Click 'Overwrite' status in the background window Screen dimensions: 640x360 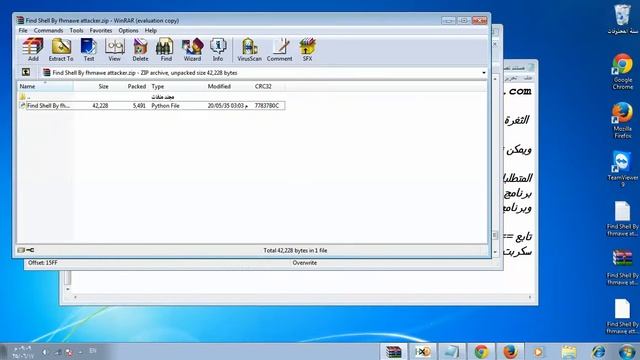(x=304, y=263)
